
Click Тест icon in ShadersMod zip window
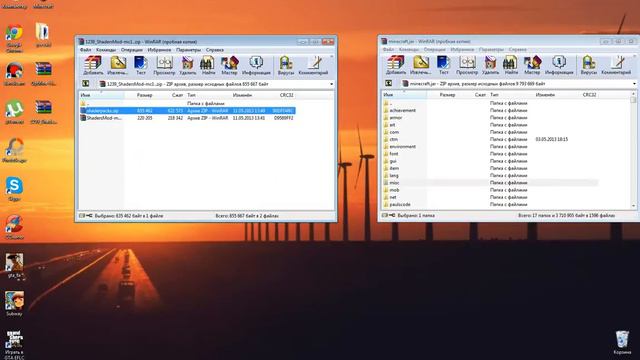tap(140, 65)
